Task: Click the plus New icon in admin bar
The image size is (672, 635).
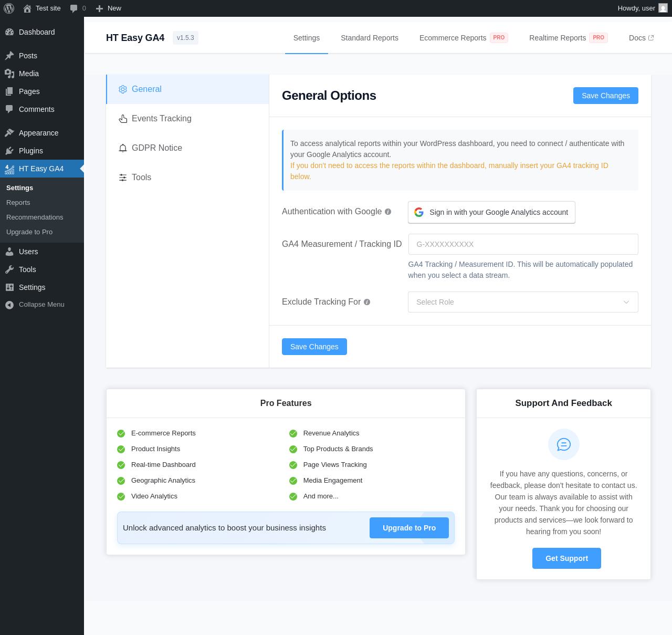Action: coord(100,8)
